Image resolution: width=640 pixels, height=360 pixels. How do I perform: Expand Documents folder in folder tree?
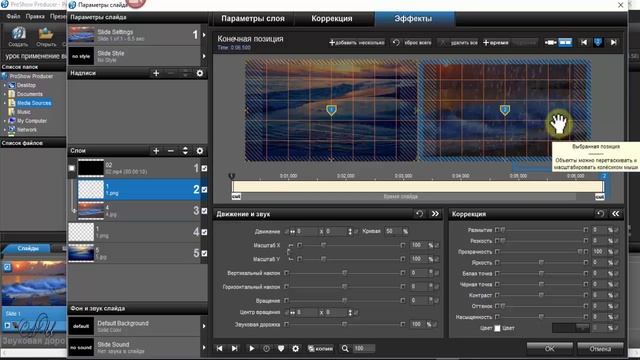point(5,94)
